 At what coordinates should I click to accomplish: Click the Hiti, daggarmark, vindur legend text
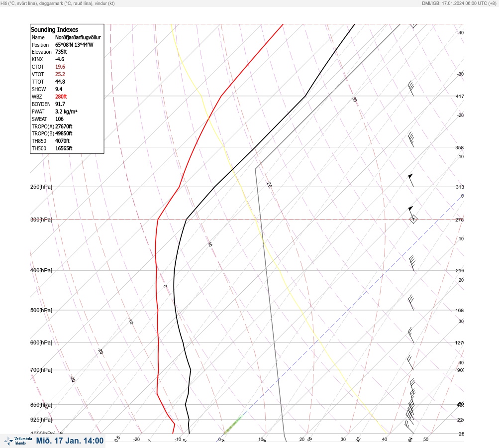pos(58,3)
